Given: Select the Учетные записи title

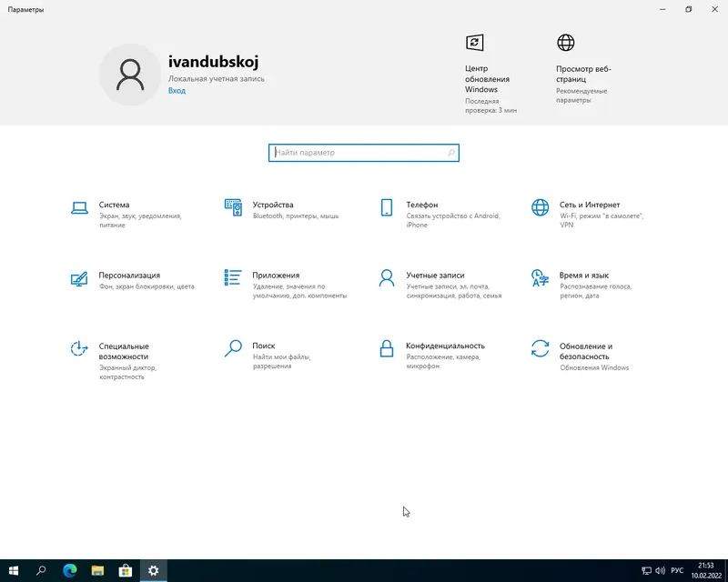Looking at the screenshot, I should click(x=435, y=276).
